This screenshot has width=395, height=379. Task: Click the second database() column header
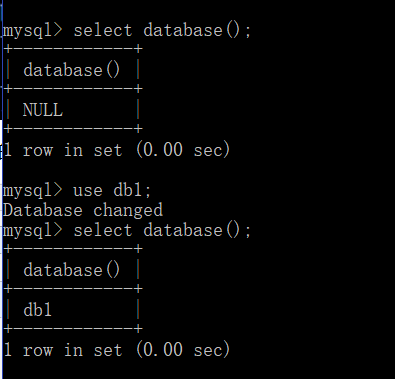click(x=71, y=270)
